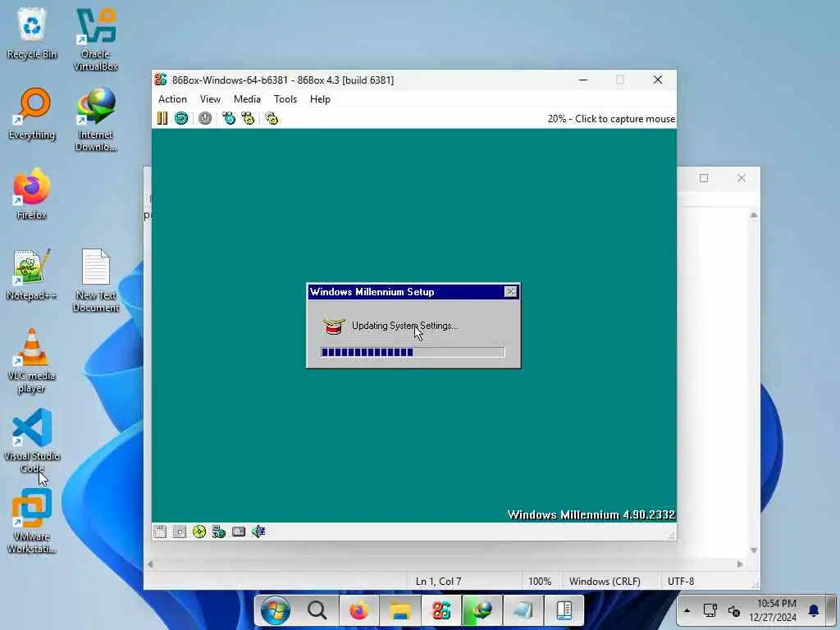Open the View menu in 86Box
Image resolution: width=840 pixels, height=630 pixels.
click(x=210, y=99)
